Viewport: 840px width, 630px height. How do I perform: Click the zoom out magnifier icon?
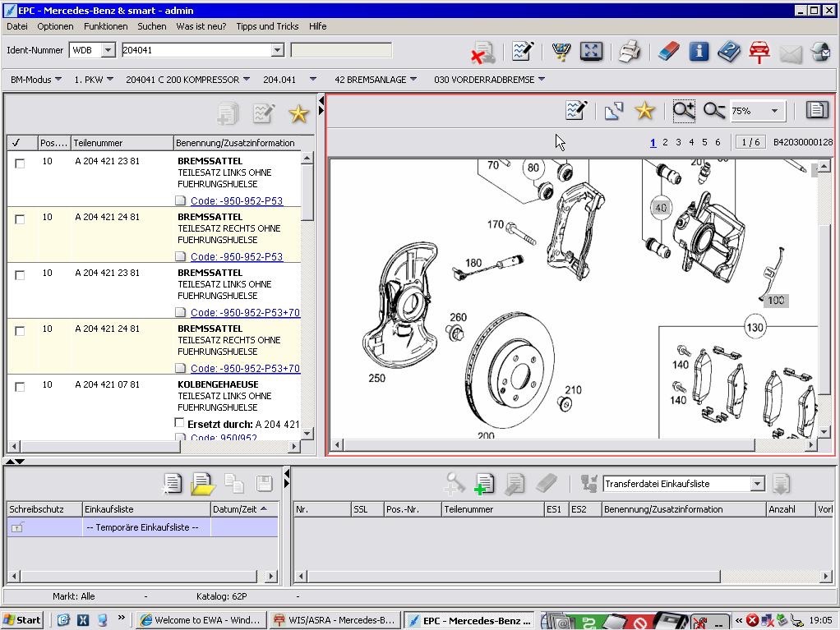tap(714, 111)
